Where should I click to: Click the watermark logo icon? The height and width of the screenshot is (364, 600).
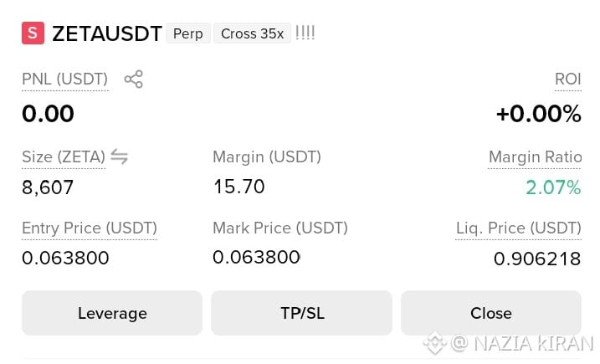tap(435, 342)
